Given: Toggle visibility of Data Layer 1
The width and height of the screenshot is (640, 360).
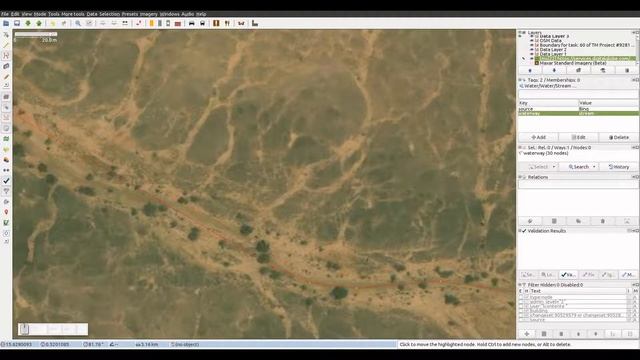Looking at the screenshot, I should (532, 54).
